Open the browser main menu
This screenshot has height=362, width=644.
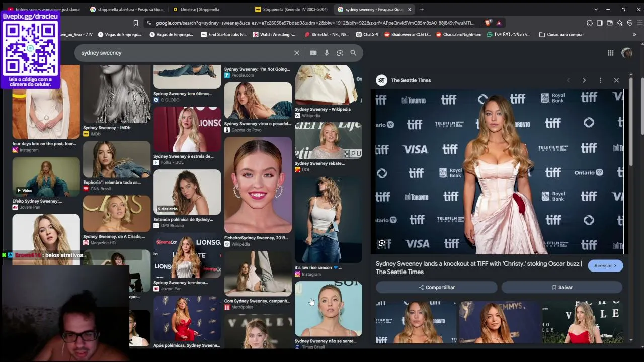640,23
